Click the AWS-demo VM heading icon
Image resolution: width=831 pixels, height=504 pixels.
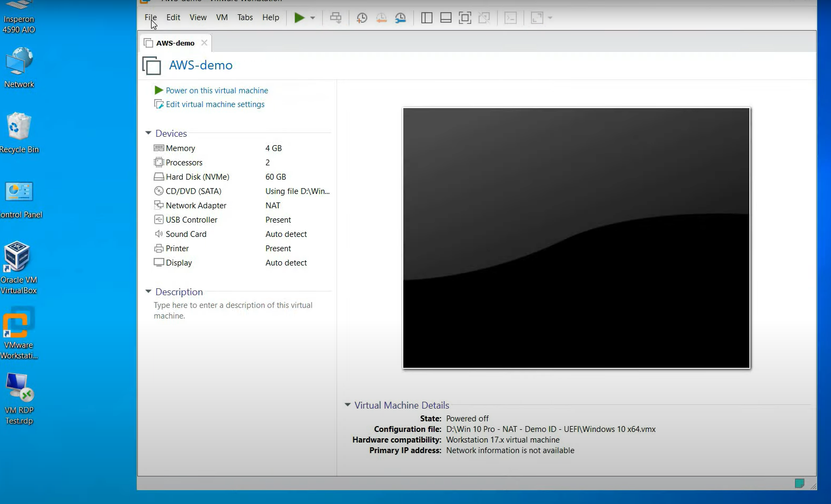pos(152,65)
